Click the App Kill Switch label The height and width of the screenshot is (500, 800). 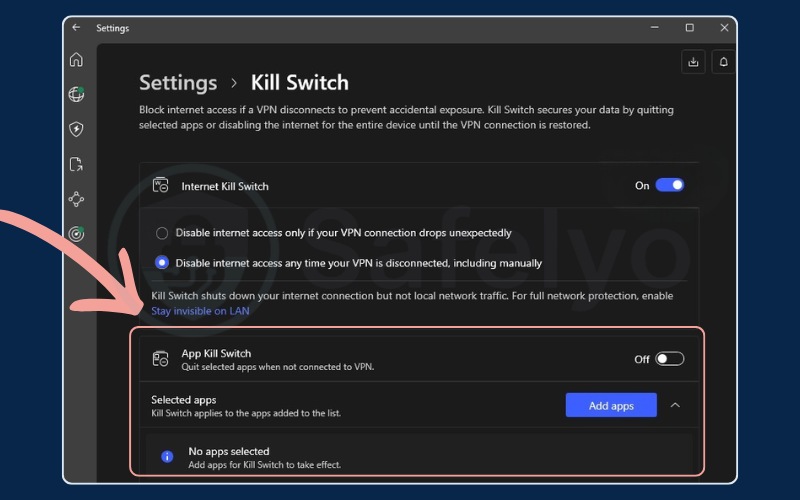[x=216, y=353]
